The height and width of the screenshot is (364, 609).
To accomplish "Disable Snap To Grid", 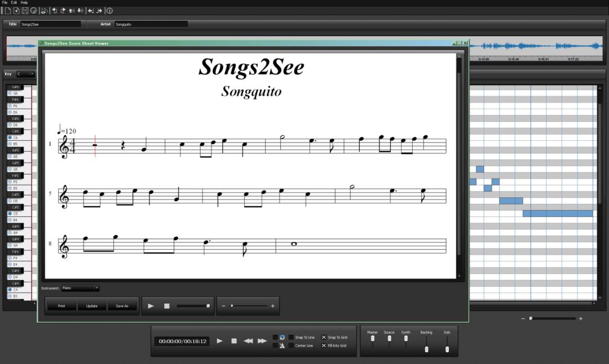I will coord(324,337).
